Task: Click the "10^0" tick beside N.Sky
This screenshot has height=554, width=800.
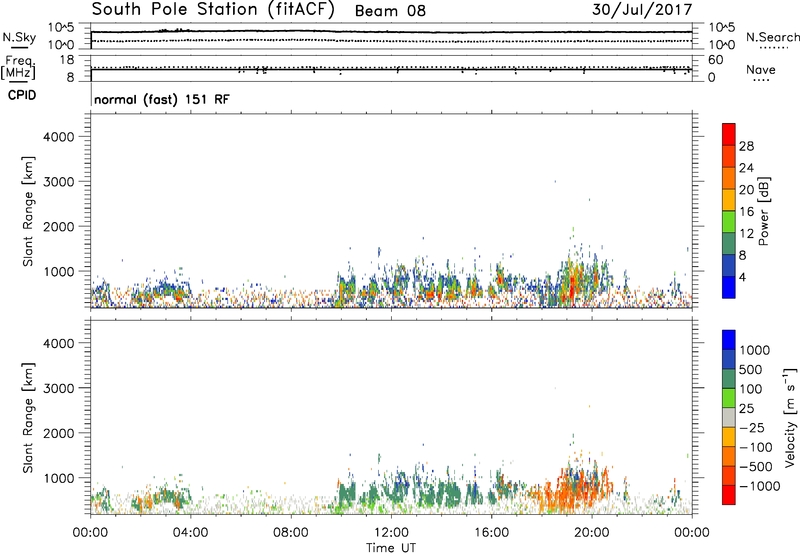Action: 62,45
